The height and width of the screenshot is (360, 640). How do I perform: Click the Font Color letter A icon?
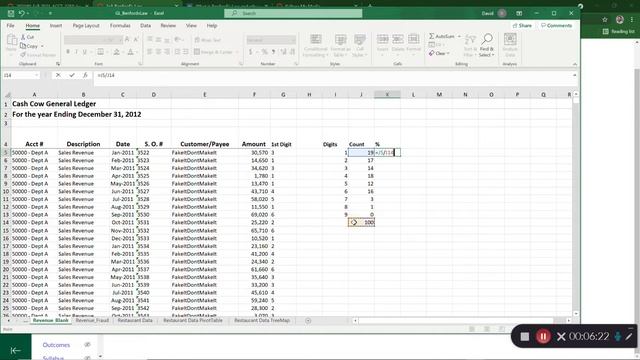coord(130,52)
